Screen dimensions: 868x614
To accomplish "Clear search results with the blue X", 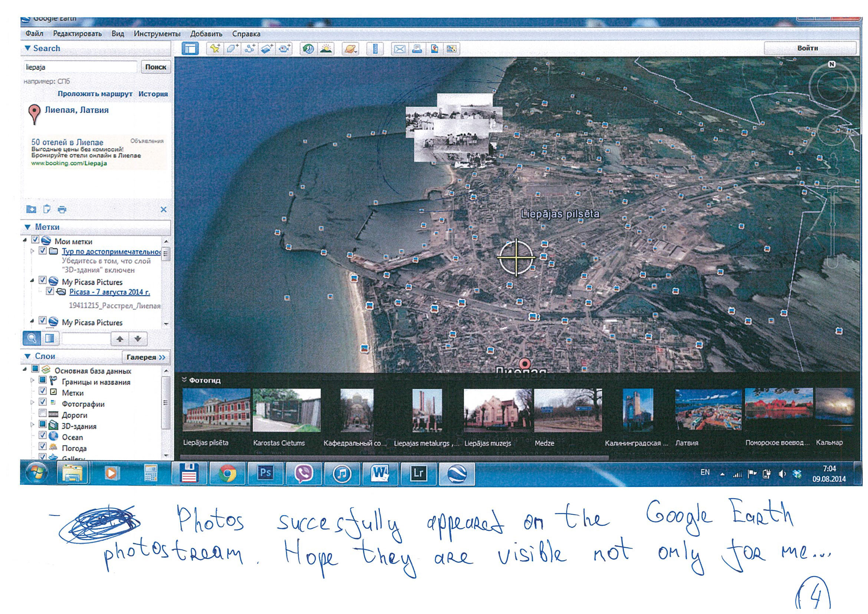I will (x=163, y=209).
